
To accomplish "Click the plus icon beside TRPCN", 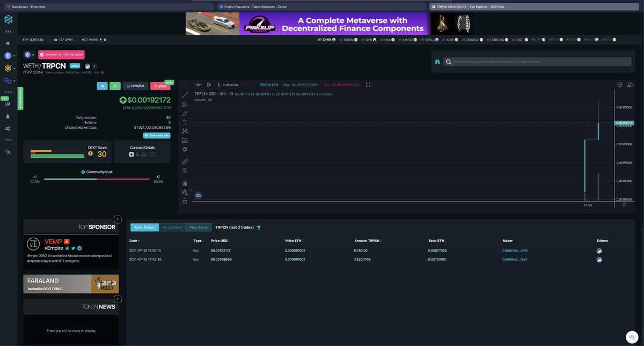I will 94,66.
